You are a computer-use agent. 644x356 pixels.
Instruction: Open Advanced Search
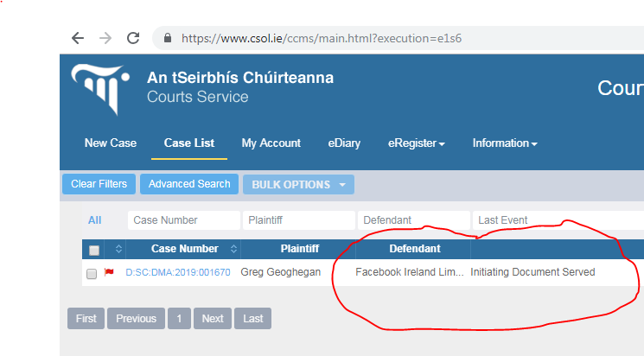click(189, 184)
